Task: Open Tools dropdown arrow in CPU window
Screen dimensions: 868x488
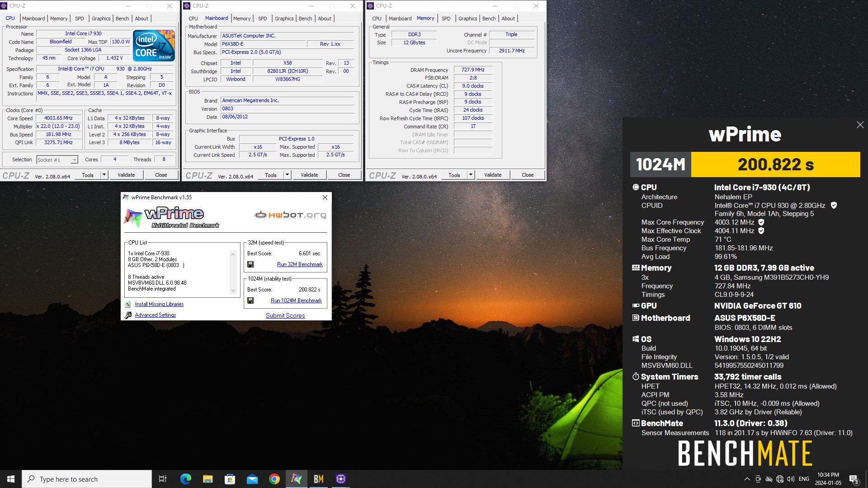Action: pyautogui.click(x=104, y=175)
